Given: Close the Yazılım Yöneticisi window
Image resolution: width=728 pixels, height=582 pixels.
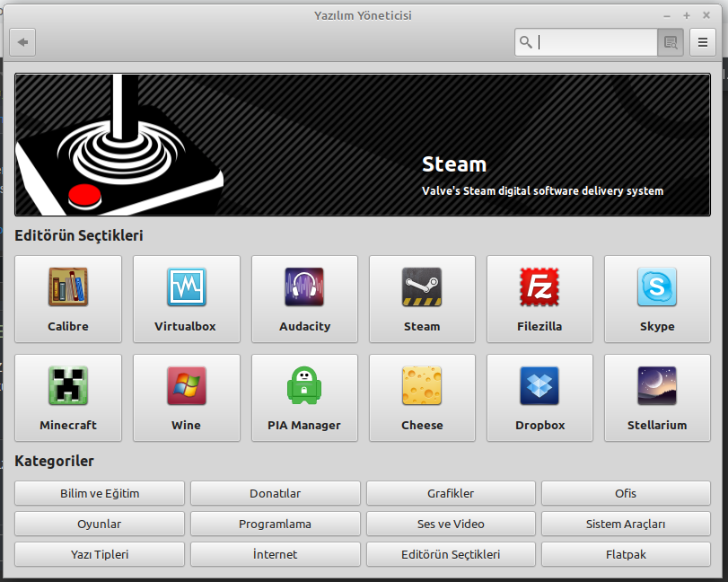Looking at the screenshot, I should [x=706, y=15].
